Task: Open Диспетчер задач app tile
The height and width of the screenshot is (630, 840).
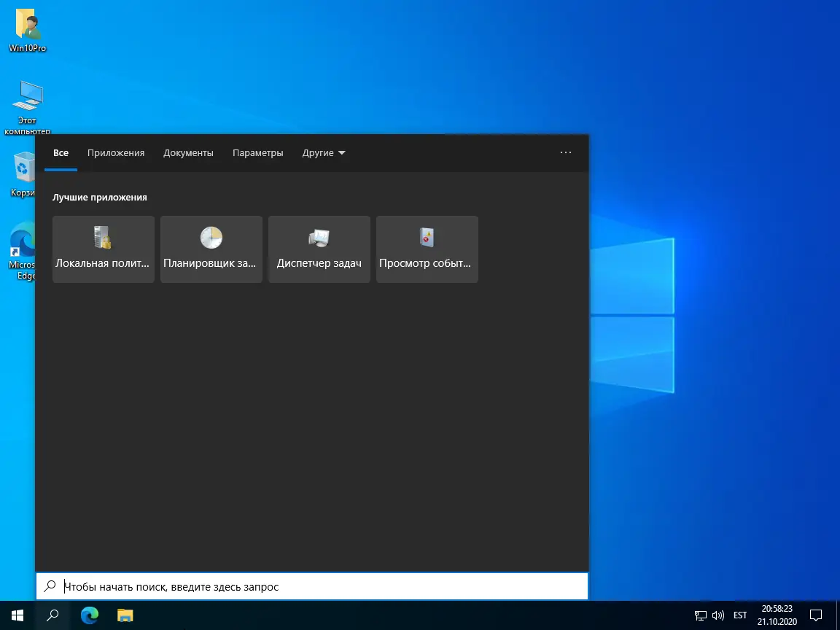Action: point(319,249)
